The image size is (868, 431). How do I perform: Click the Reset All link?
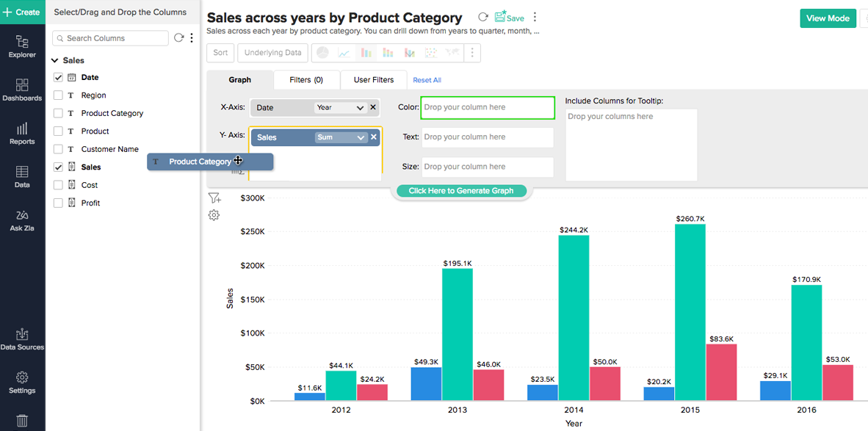(427, 80)
